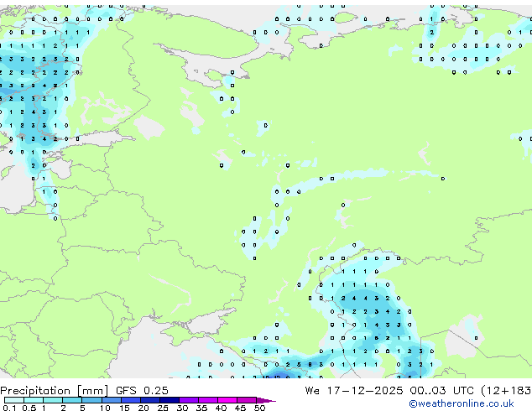Click the "50" legend scale label

click(x=259, y=408)
